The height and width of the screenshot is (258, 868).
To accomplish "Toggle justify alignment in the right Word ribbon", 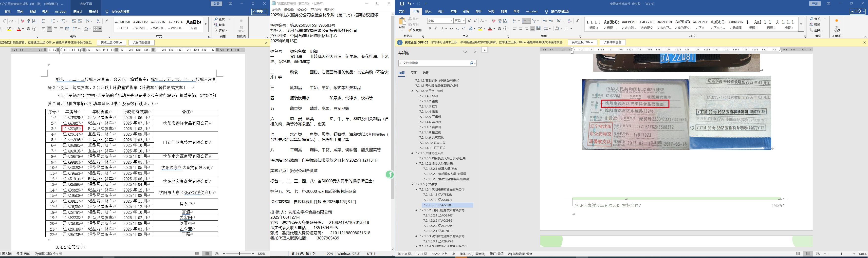I will [532, 29].
